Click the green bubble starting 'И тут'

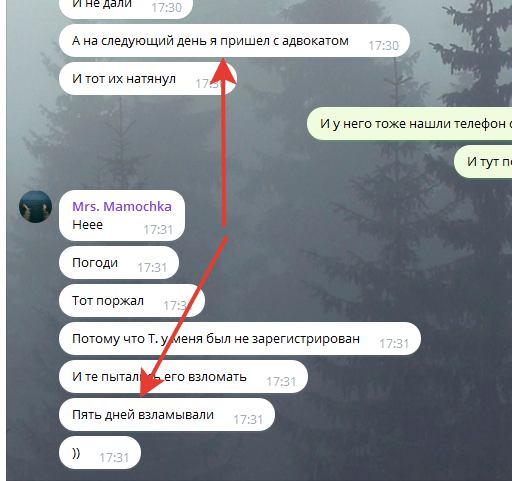coord(483,162)
